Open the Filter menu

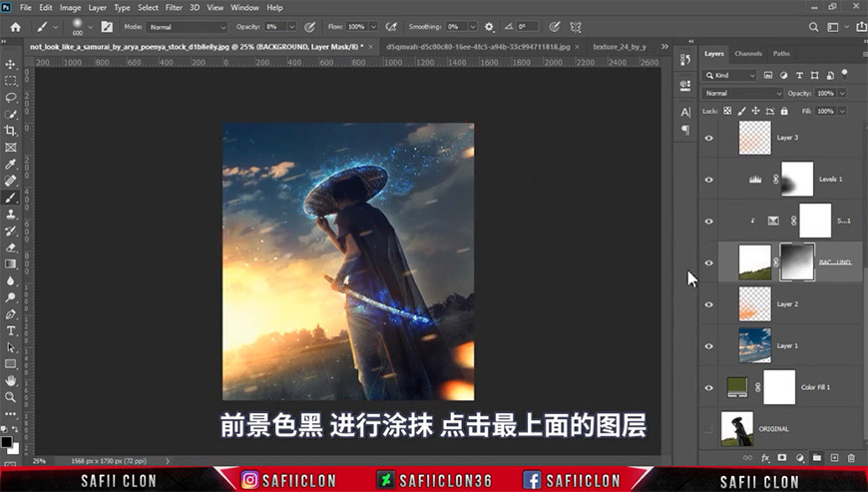pos(174,7)
